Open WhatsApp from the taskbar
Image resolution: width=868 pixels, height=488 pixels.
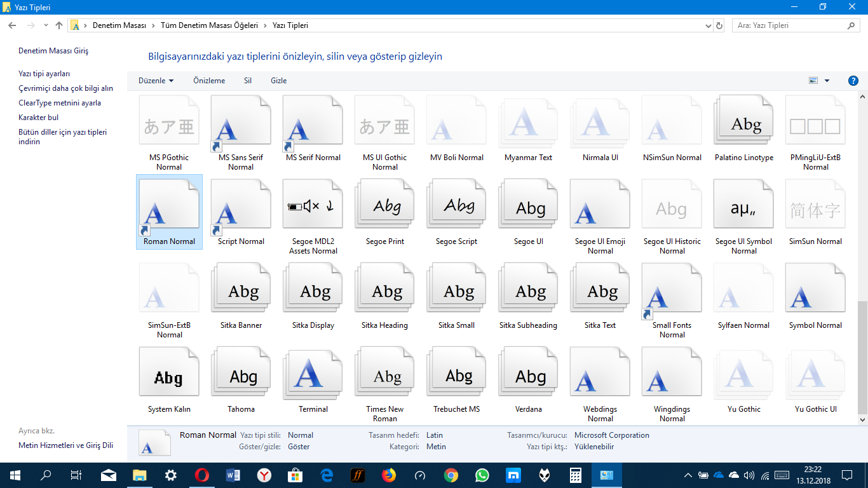(482, 475)
